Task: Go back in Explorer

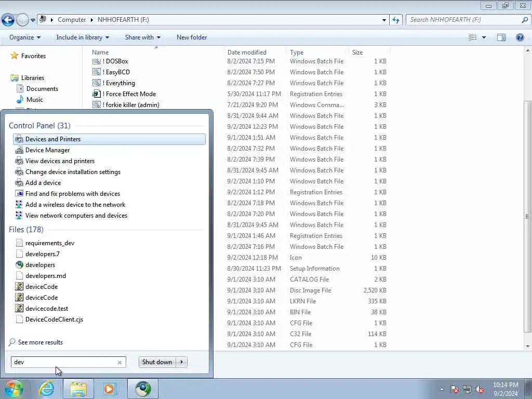Action: (x=8, y=20)
